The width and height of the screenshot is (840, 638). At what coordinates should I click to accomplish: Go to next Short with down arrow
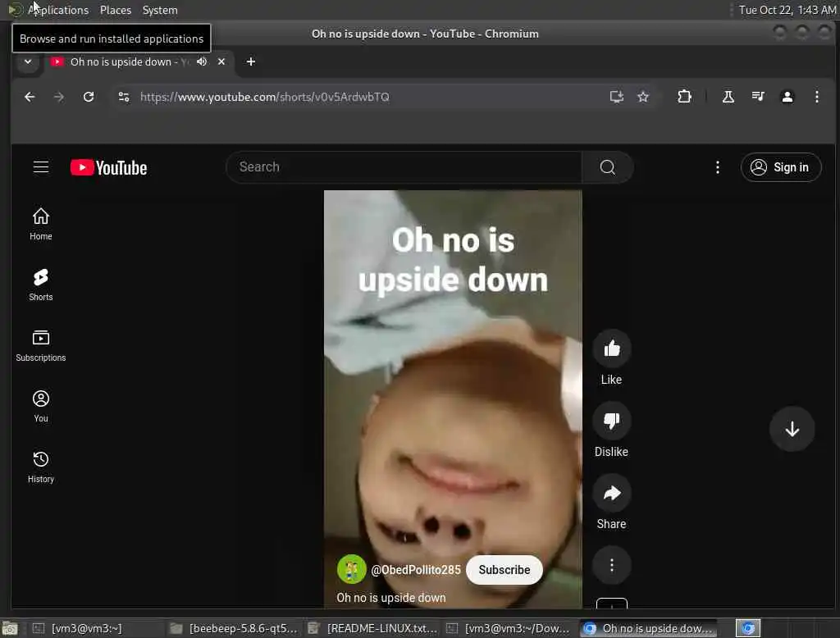coord(792,429)
